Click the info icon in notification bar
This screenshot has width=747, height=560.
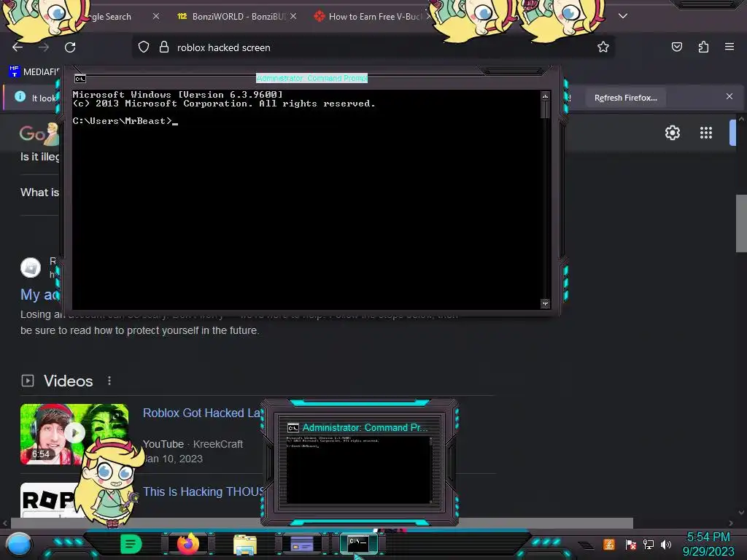(x=20, y=97)
